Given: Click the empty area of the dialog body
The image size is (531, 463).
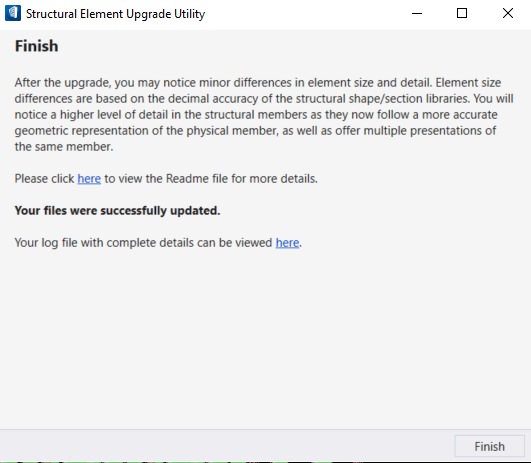Looking at the screenshot, I should (266, 339).
